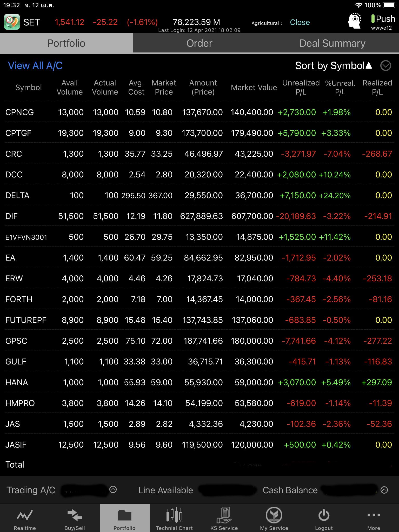
Task: Open the AI head advisor icon
Action: pos(355,21)
